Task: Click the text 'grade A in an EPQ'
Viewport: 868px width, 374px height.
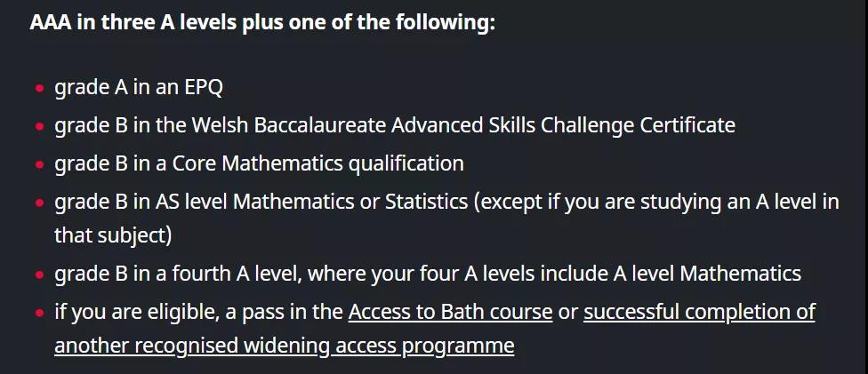Action: point(139,87)
